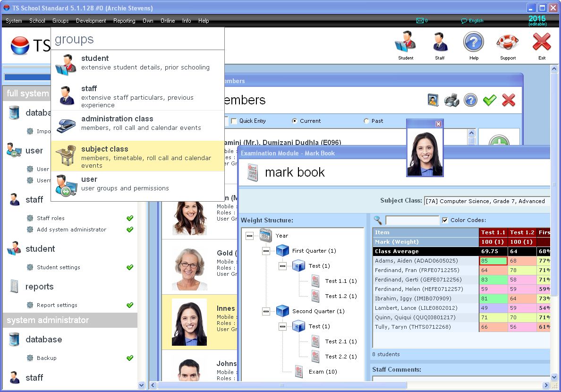The image size is (561, 392).
Task: Collapse the Year tree node
Action: 249,236
